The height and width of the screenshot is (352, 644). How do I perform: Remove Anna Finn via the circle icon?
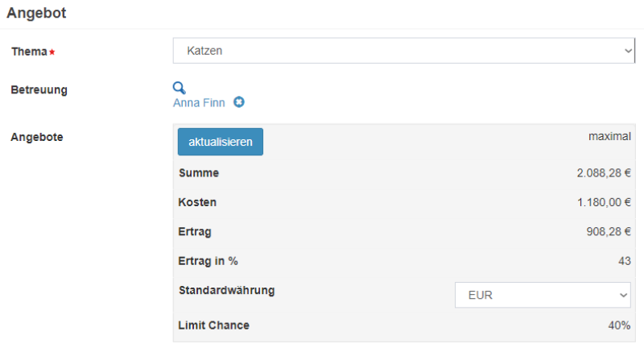point(238,102)
